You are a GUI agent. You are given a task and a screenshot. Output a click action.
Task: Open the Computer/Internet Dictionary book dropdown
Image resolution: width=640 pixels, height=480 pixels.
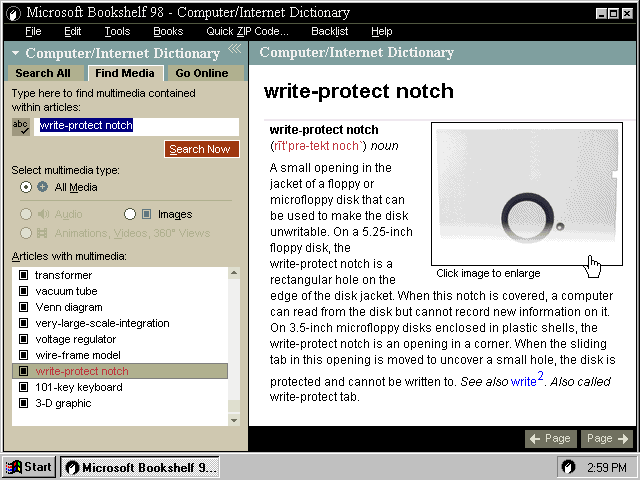[16, 53]
